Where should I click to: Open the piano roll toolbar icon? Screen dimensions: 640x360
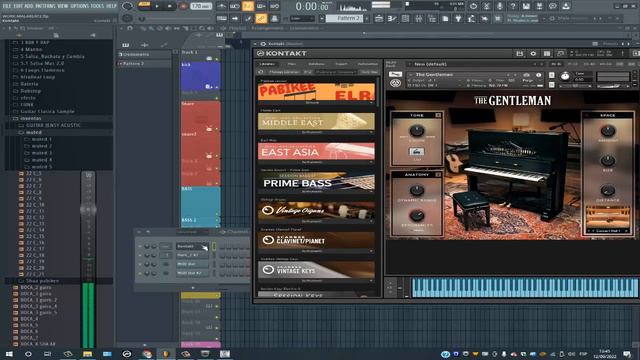click(392, 18)
